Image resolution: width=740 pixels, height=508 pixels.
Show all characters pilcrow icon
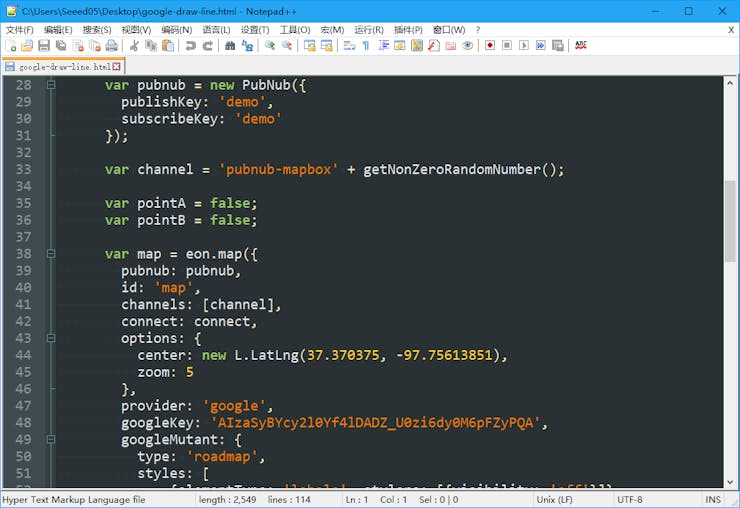tap(366, 45)
